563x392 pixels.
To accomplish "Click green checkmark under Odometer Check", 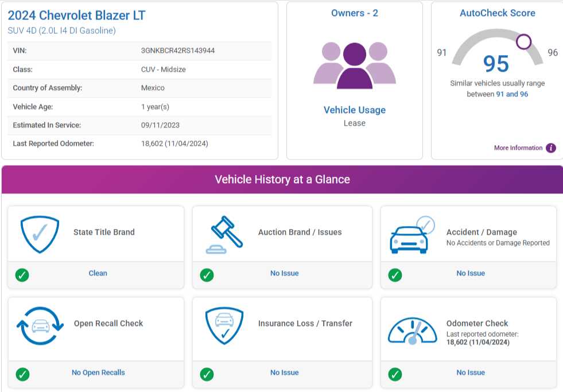I will coord(395,374).
